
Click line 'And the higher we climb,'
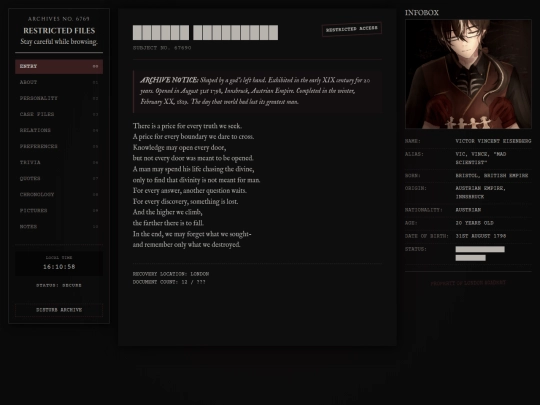pyautogui.click(x=168, y=212)
